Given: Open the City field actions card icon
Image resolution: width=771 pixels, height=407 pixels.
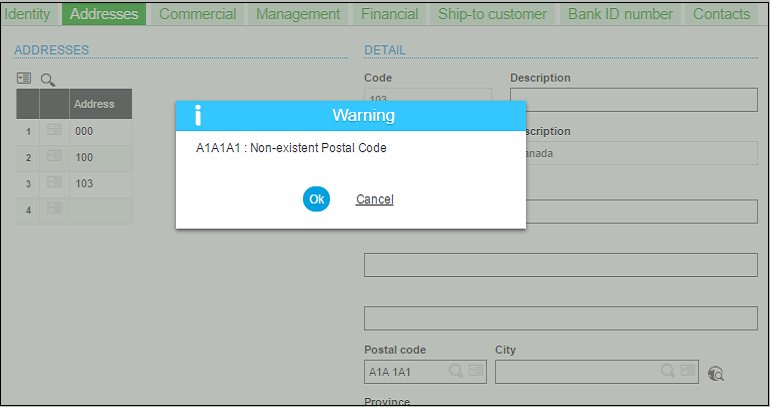Looking at the screenshot, I should tap(688, 371).
